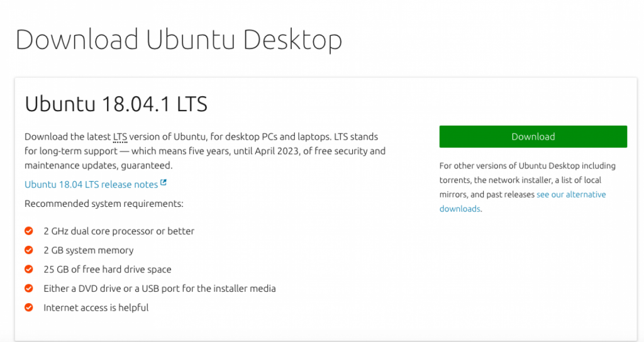Click the "Internet access is helpful" text

click(96, 307)
